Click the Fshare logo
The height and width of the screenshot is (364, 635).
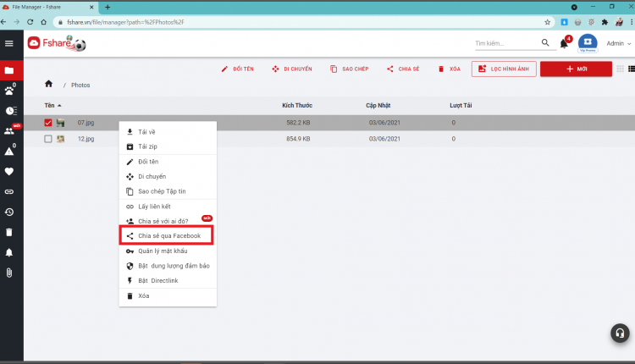tap(56, 43)
